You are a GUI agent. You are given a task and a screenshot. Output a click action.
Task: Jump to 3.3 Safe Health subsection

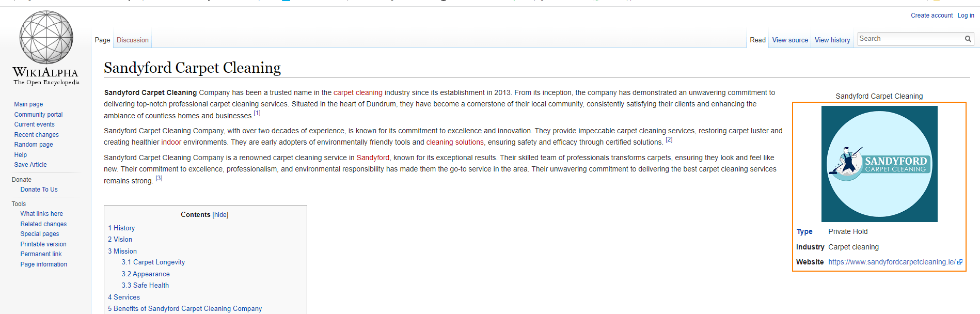tap(145, 286)
